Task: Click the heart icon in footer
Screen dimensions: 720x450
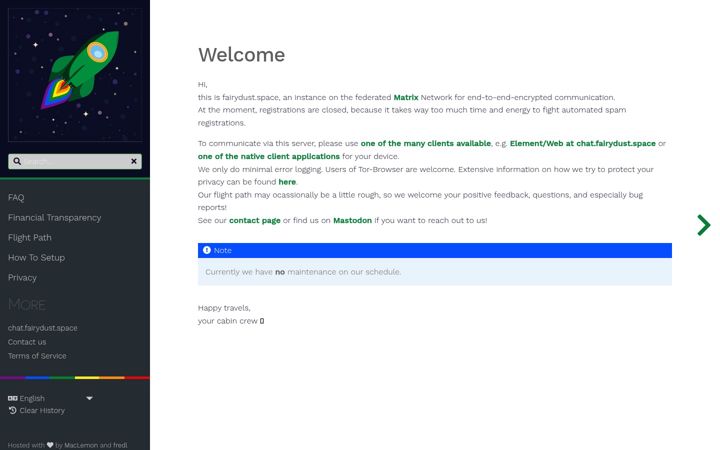Action: coord(50,445)
